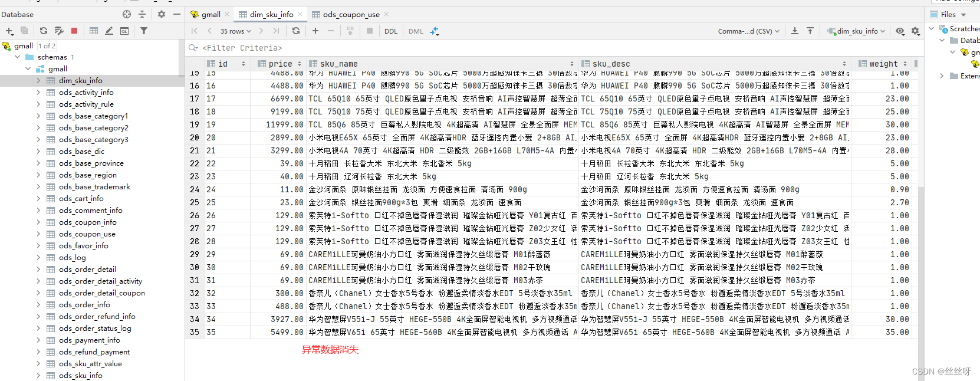Select the ods_payment_info table

89,340
